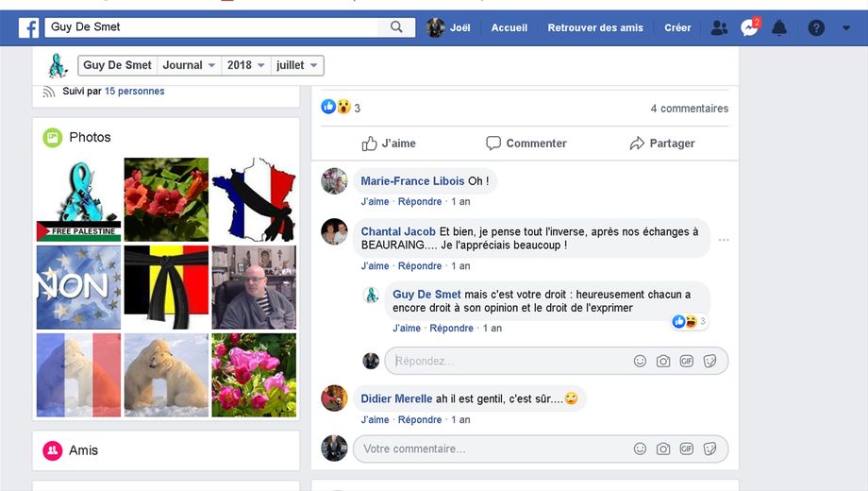Open Marie-France Libois profile picture
868x491 pixels.
pyautogui.click(x=334, y=180)
